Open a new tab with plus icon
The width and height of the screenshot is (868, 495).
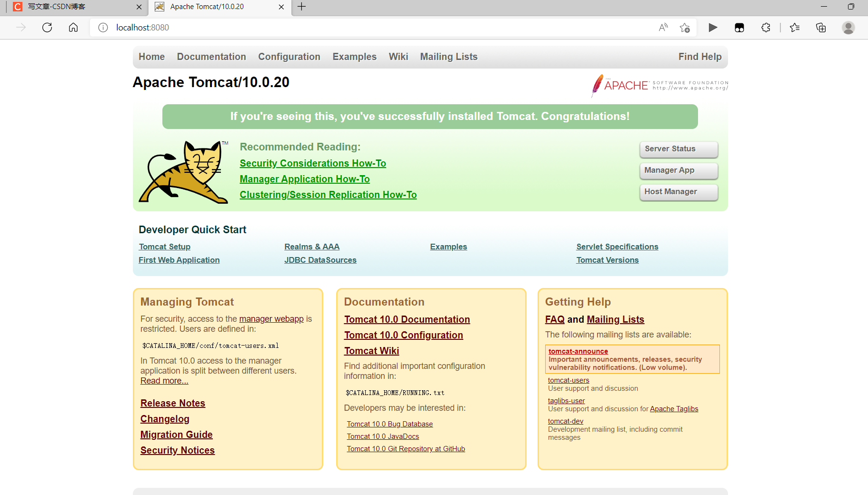point(301,7)
